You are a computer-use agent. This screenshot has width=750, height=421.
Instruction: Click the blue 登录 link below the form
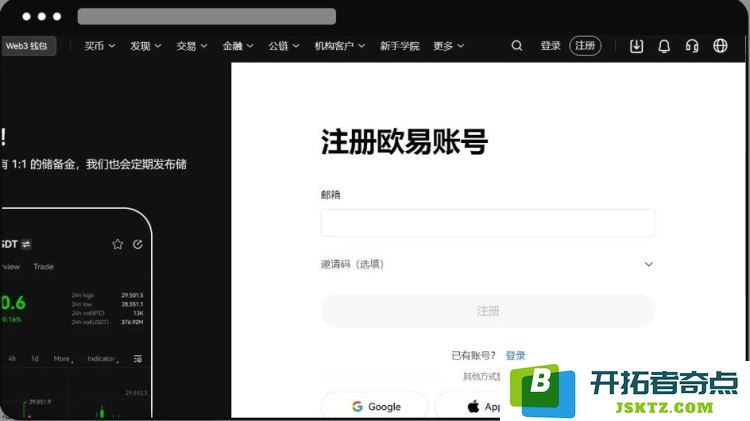(x=516, y=355)
